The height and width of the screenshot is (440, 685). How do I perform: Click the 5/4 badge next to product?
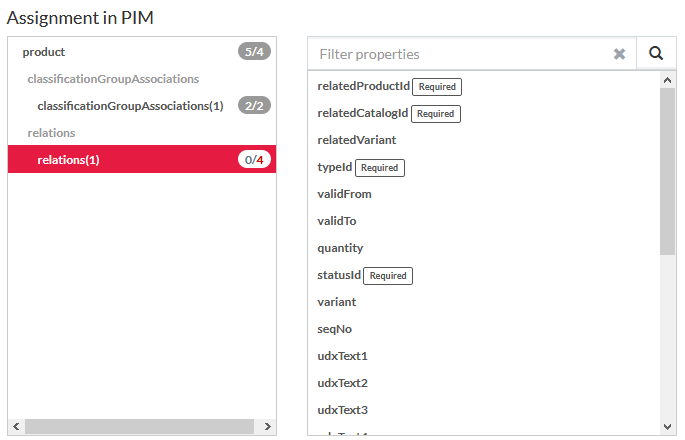[254, 51]
